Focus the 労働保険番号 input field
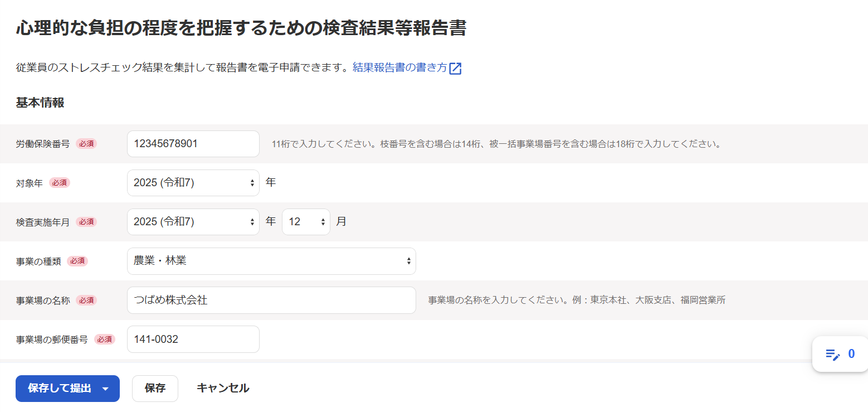This screenshot has width=868, height=412. pos(193,144)
